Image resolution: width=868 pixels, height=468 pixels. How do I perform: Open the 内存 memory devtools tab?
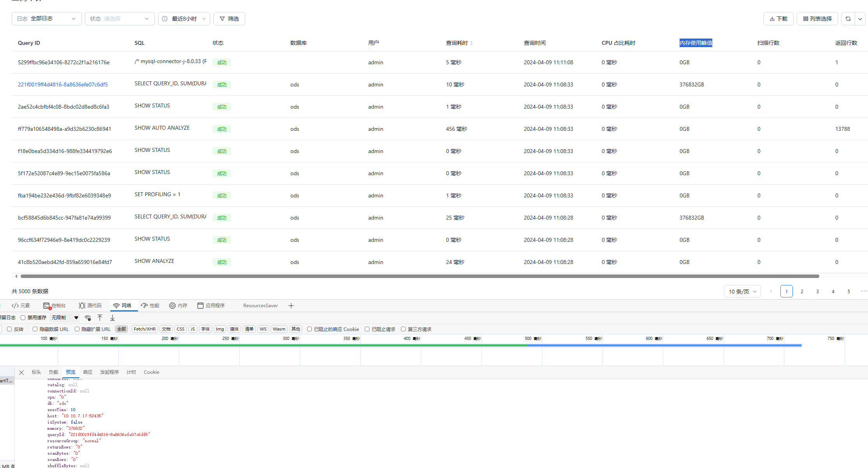pos(178,306)
